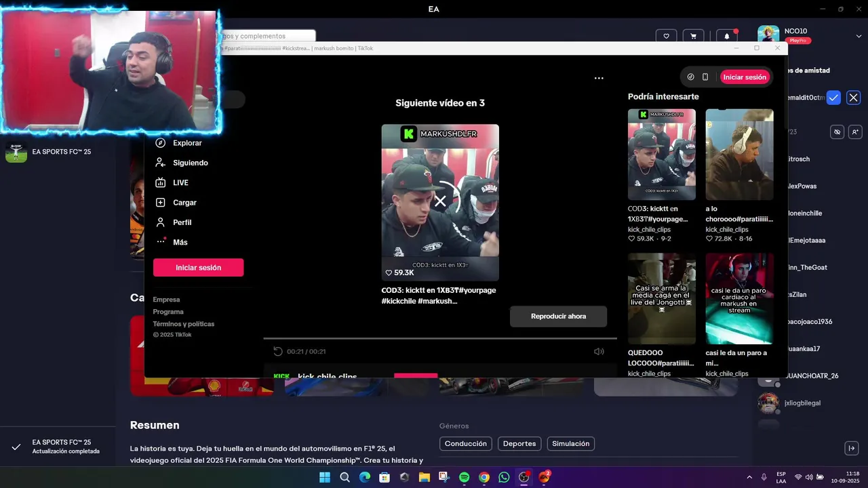868x488 pixels.
Task: Switch to EA app taskbar icon
Action: point(544,477)
